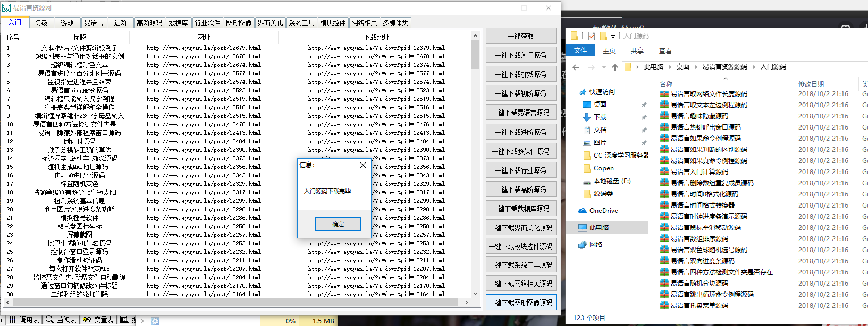
Task: Open OneDrive in the navigation pane
Action: click(603, 211)
